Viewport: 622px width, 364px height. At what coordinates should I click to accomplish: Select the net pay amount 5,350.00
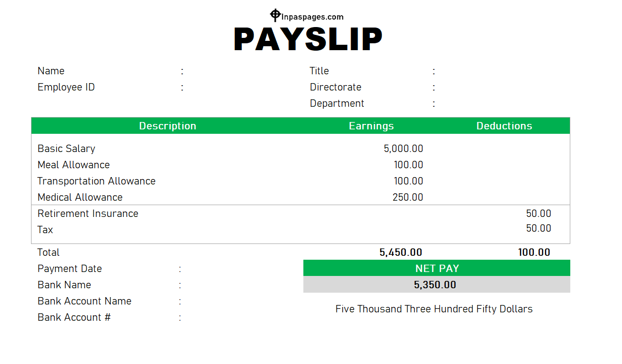(x=435, y=285)
